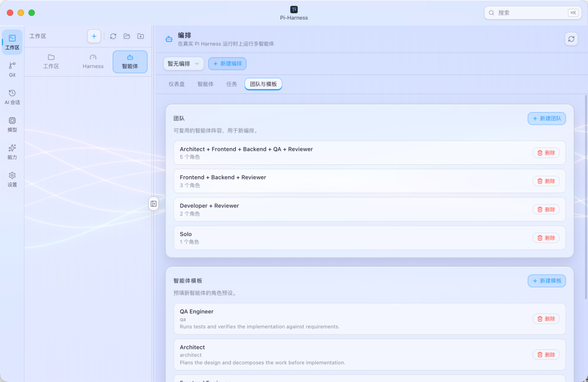
Task: Select the Developer + Reviewer team row
Action: pos(369,209)
